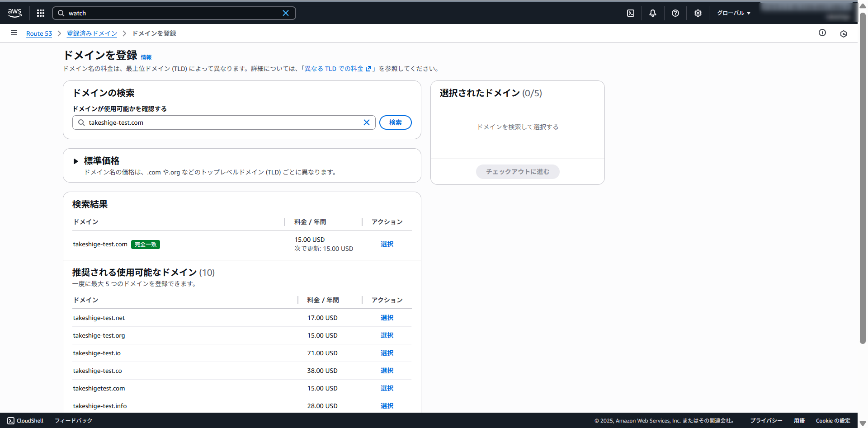Image resolution: width=868 pixels, height=428 pixels.
Task: Expand the 標準価格 section
Action: [76, 161]
